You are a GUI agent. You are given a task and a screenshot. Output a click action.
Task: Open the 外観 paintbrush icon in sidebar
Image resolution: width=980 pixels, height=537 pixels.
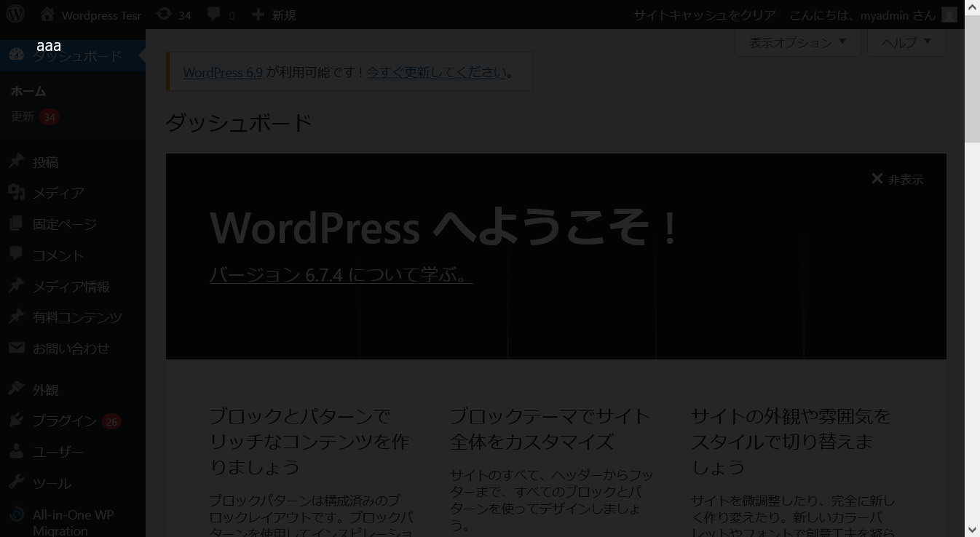(x=17, y=389)
